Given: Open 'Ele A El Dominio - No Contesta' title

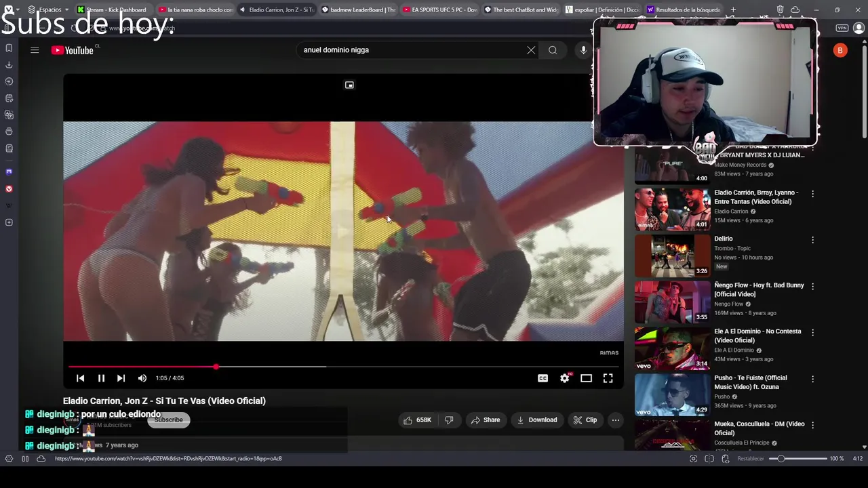Looking at the screenshot, I should point(757,336).
